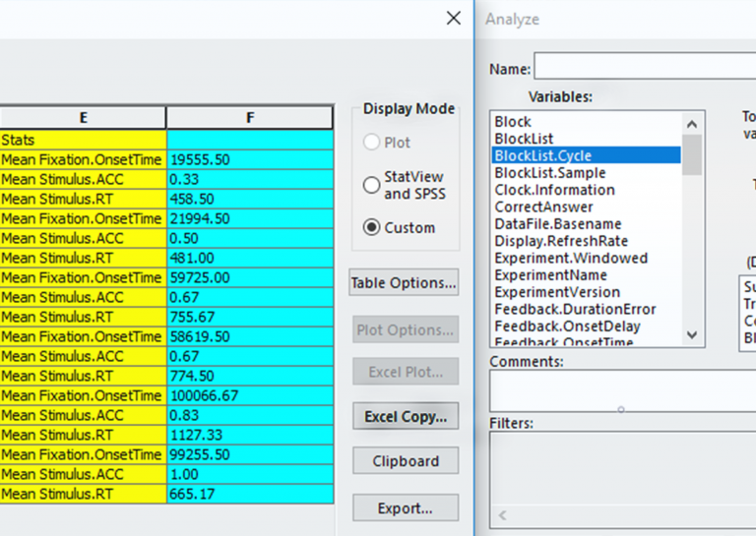
Task: Select Experiment.Windowed variable
Action: click(x=587, y=258)
